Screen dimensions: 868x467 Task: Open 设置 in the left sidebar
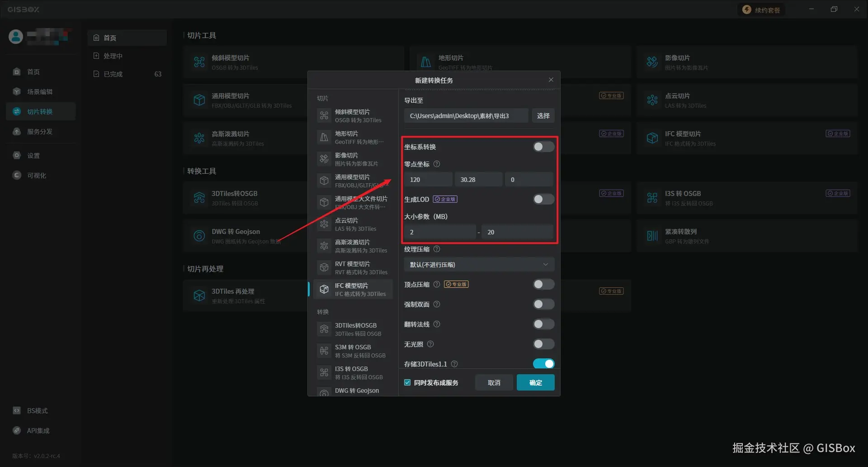(x=41, y=155)
